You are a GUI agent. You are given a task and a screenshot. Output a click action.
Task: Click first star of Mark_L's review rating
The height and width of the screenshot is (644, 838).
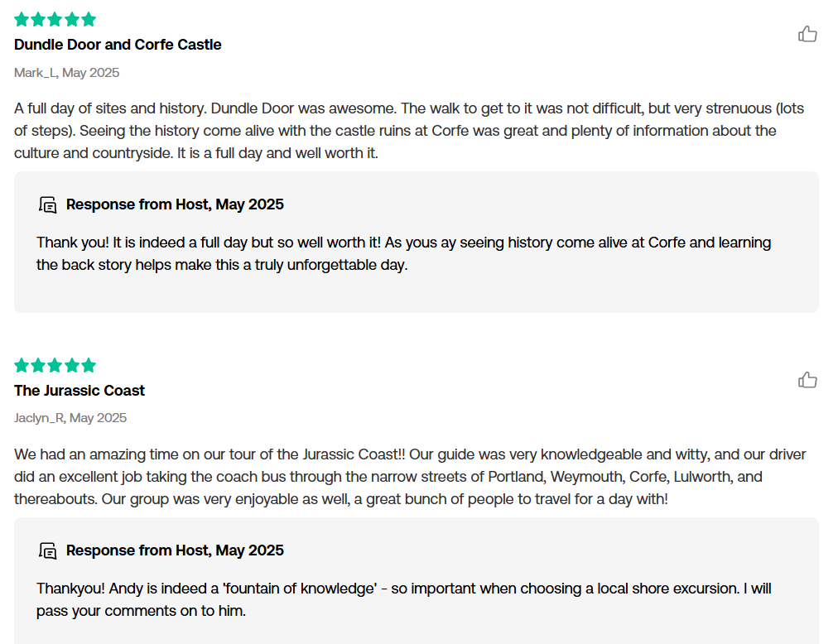22,20
